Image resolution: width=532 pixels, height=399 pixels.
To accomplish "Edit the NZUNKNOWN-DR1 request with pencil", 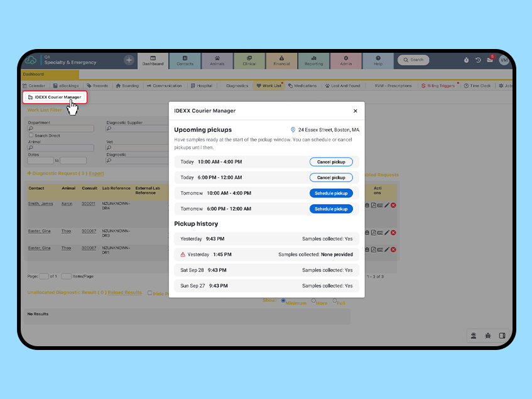I will 387,249.
